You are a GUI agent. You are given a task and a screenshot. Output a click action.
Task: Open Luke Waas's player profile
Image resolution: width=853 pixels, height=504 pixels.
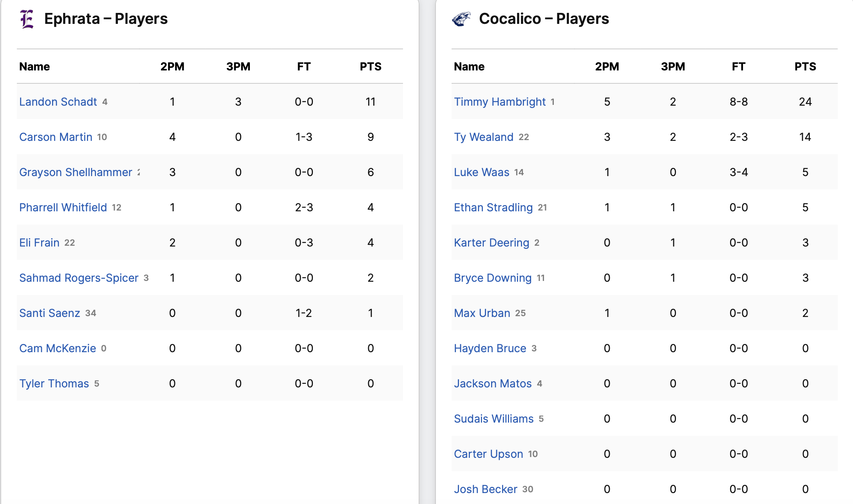(482, 172)
